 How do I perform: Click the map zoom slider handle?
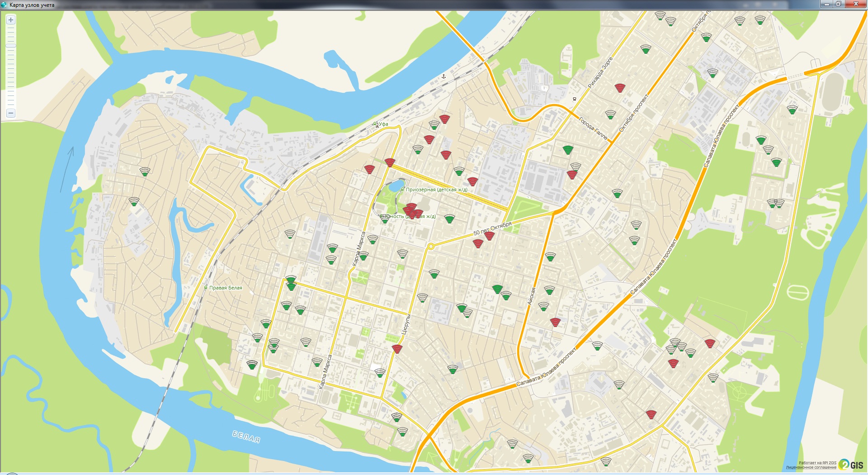coord(11,46)
